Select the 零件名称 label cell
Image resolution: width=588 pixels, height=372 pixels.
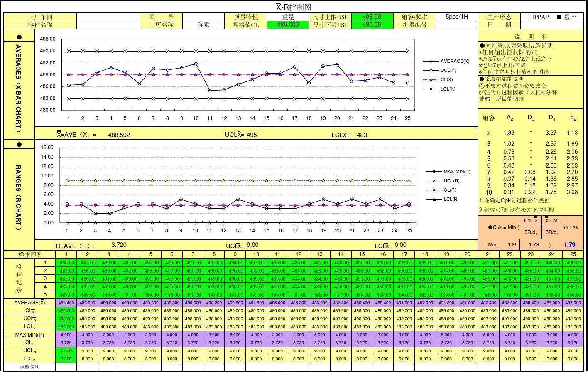40,25
